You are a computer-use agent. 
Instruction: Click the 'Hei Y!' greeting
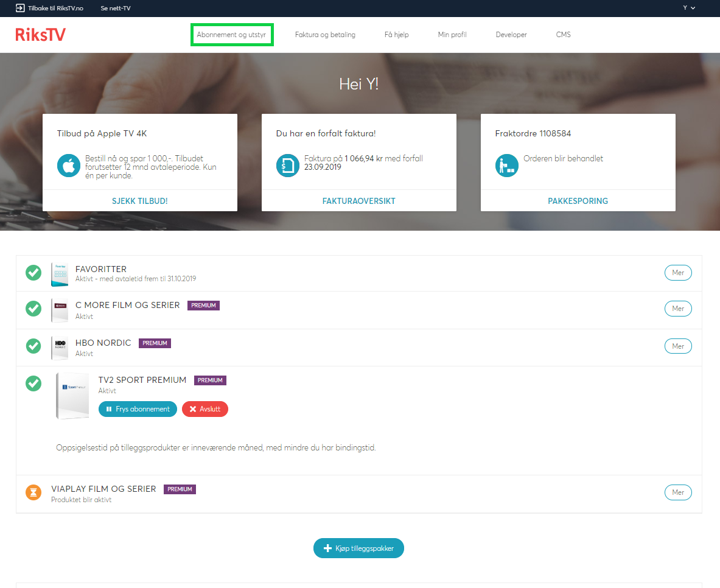click(359, 83)
